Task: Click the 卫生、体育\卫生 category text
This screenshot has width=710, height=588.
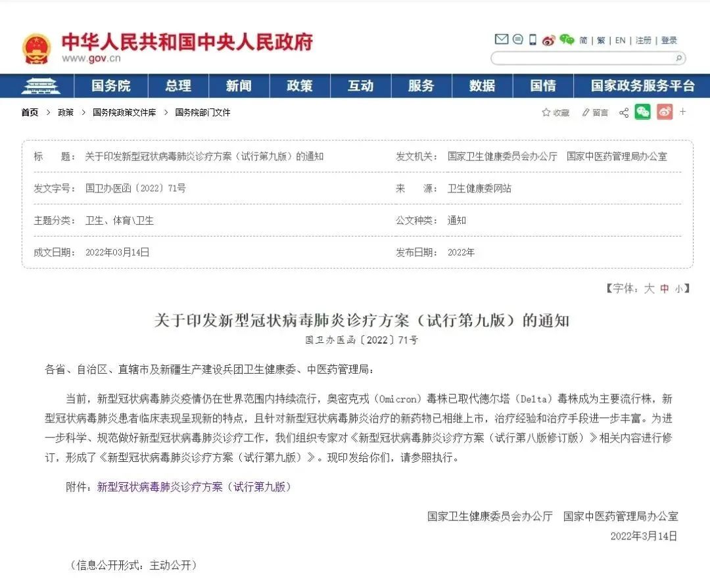Action: click(120, 221)
